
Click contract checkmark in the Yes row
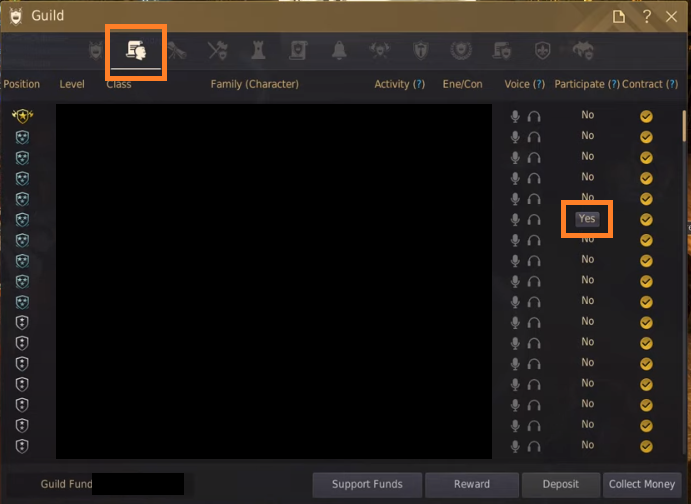click(646, 219)
